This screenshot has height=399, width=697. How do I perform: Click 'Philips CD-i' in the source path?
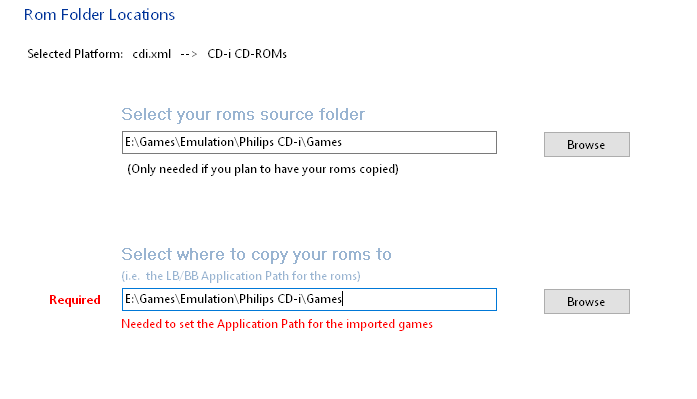coord(271,142)
